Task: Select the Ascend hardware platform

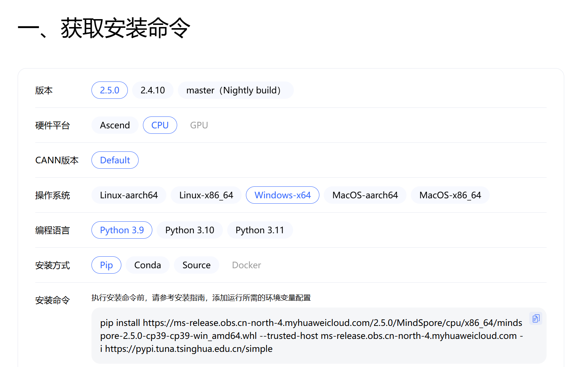Action: (115, 125)
